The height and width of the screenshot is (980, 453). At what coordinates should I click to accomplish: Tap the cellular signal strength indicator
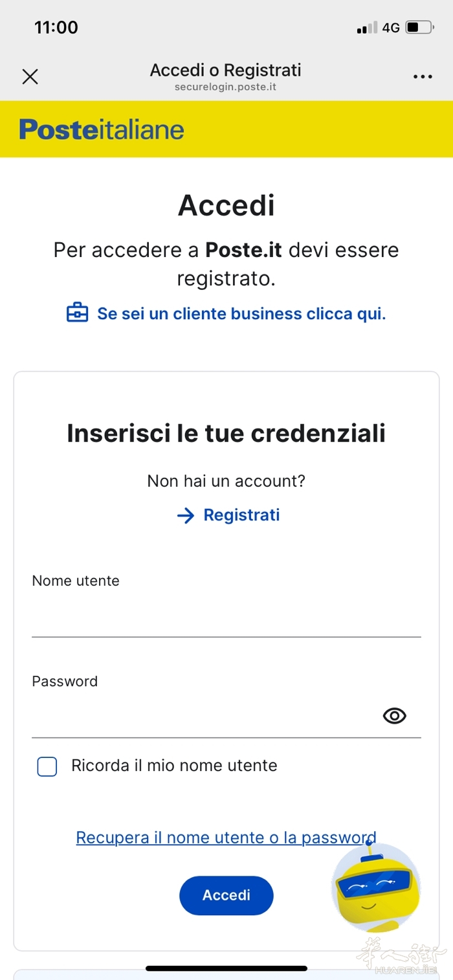coord(367,28)
